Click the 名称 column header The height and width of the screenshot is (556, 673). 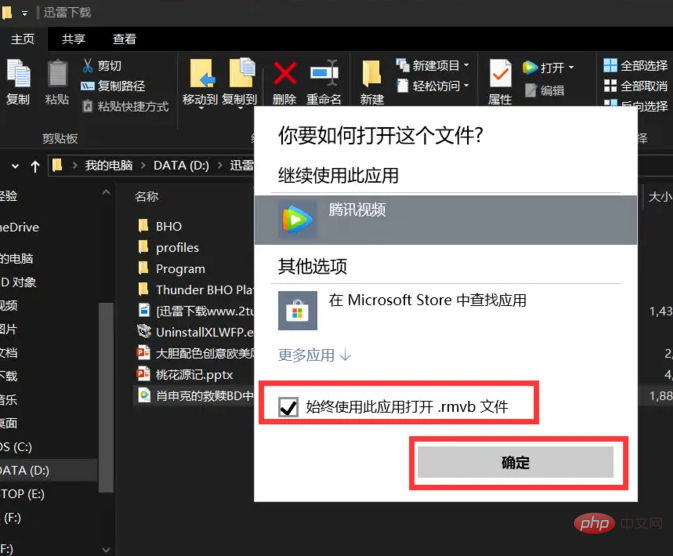tap(146, 197)
